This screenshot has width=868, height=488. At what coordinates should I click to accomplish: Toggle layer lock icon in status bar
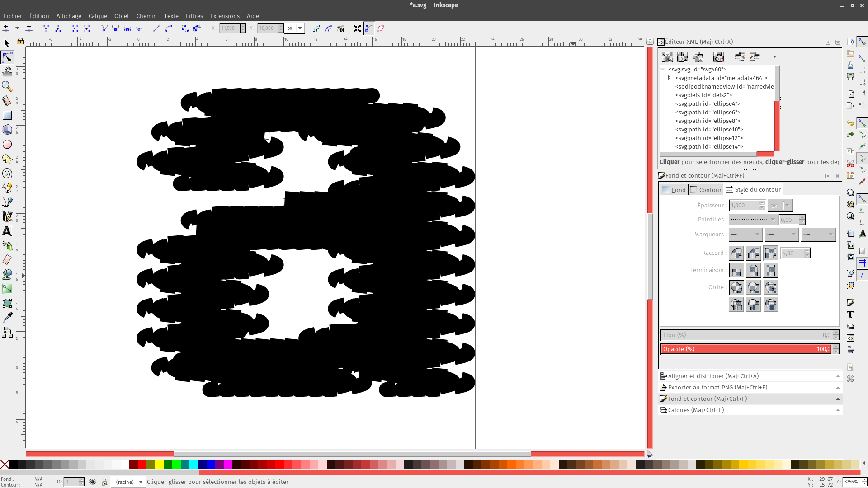104,482
